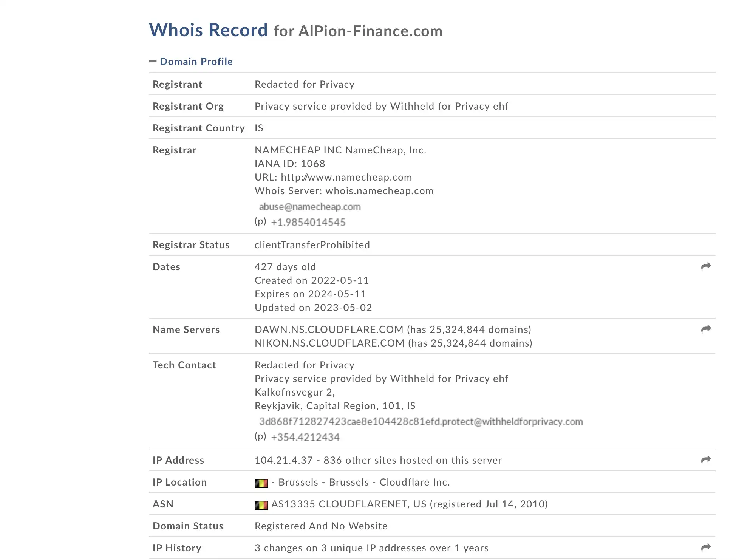Click the share arrow in Dates row
This screenshot has height=560, width=736.
click(706, 267)
